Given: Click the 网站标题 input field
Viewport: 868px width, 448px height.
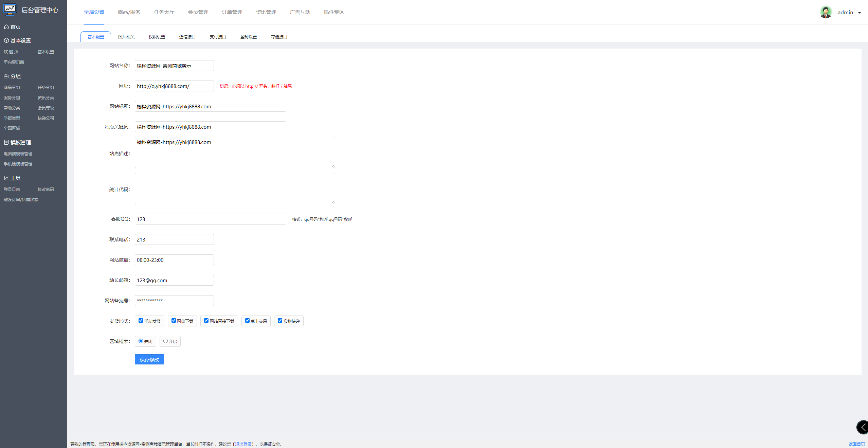Looking at the screenshot, I should (x=211, y=106).
